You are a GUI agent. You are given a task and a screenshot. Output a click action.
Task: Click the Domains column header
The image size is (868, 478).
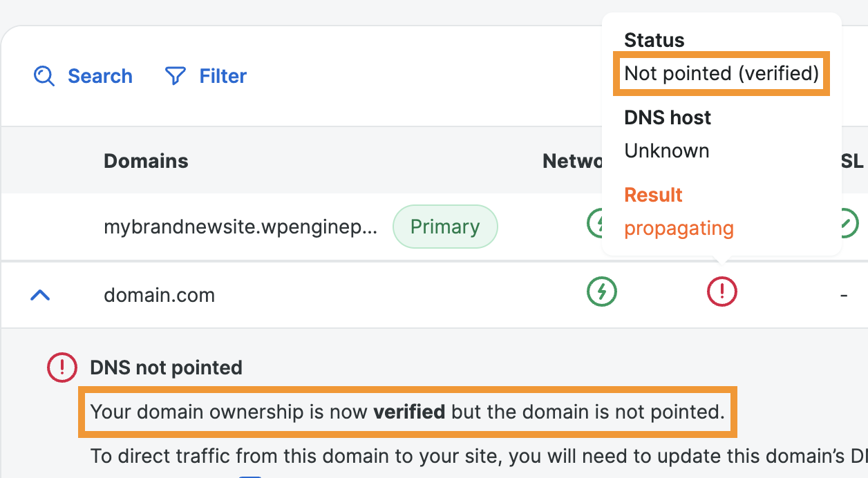point(146,161)
